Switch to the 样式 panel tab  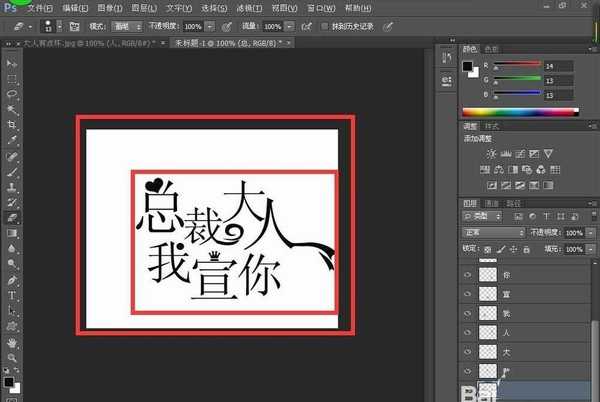pyautogui.click(x=491, y=127)
